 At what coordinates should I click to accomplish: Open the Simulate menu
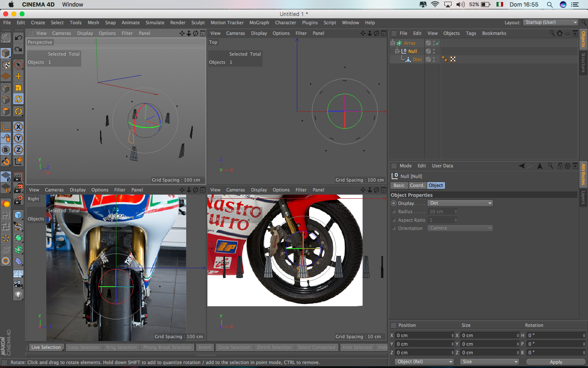tap(155, 23)
